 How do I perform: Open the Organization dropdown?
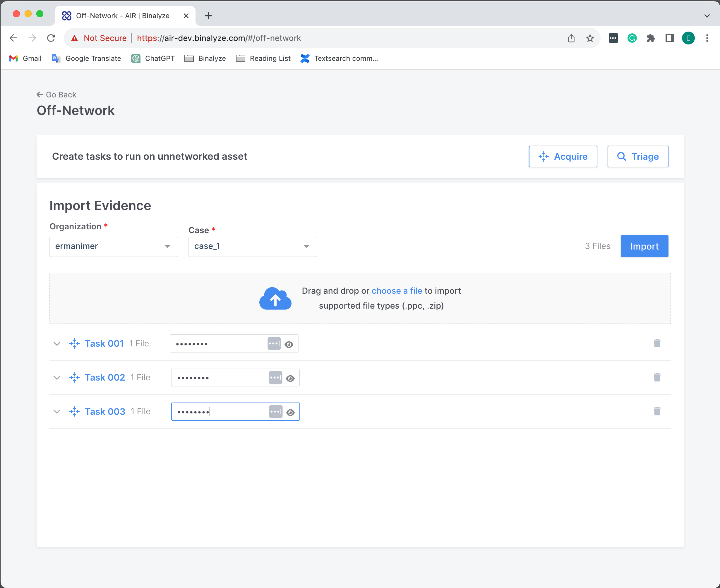pyautogui.click(x=114, y=247)
